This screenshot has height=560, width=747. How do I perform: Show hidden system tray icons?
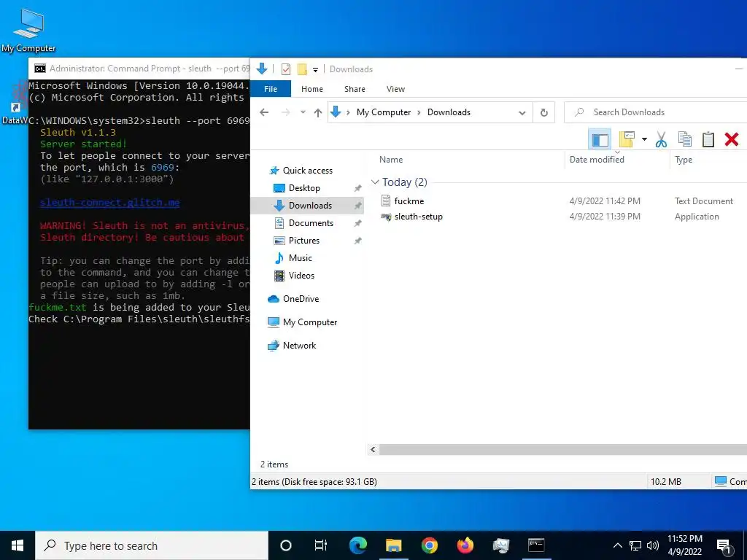coord(617,545)
